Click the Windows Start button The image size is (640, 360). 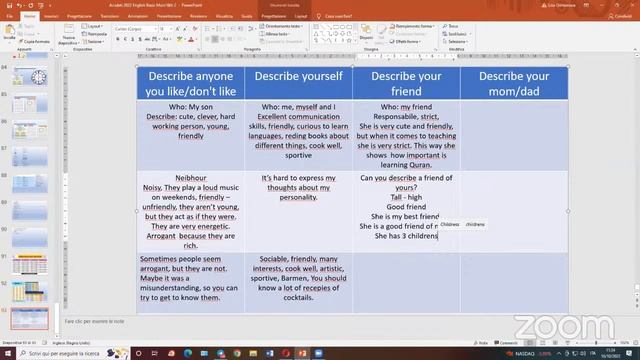tap(8, 353)
